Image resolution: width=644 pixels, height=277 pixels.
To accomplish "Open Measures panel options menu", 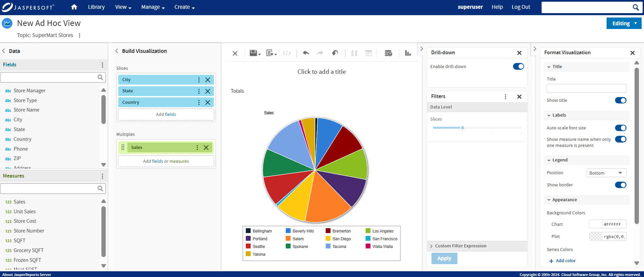I will [102, 176].
